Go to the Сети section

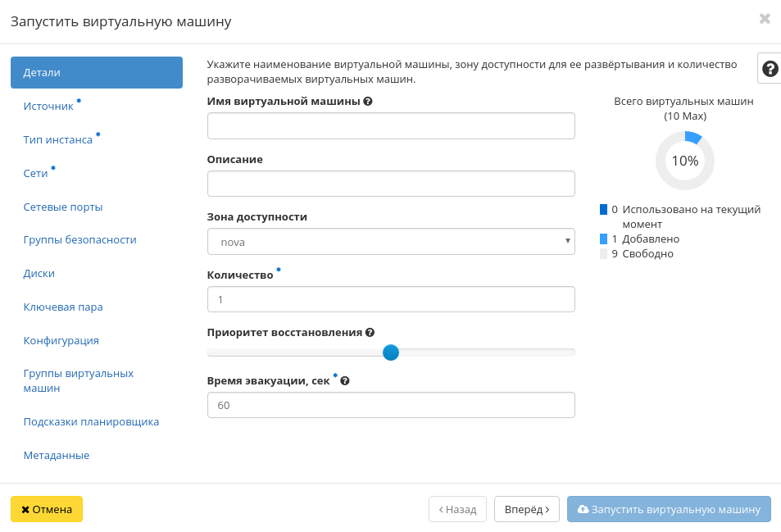[x=36, y=174]
